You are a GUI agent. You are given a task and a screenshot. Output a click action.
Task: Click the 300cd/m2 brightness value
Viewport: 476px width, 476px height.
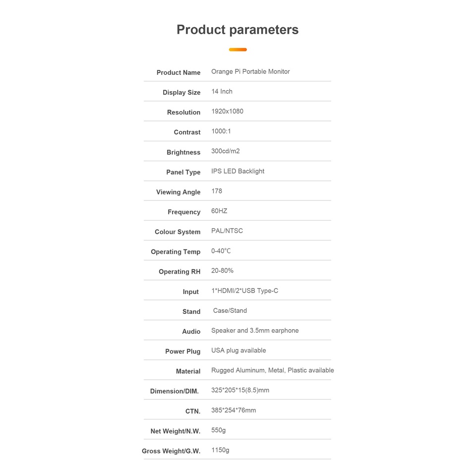pos(225,151)
